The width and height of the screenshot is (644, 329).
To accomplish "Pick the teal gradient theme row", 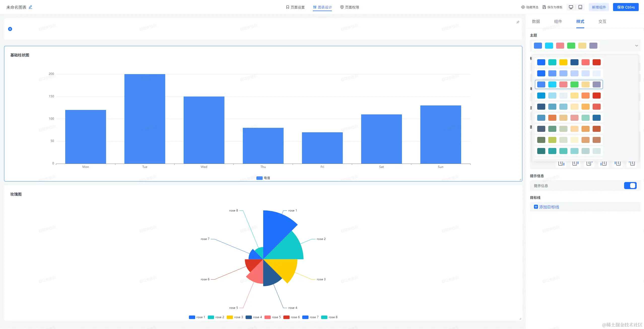I will click(569, 151).
